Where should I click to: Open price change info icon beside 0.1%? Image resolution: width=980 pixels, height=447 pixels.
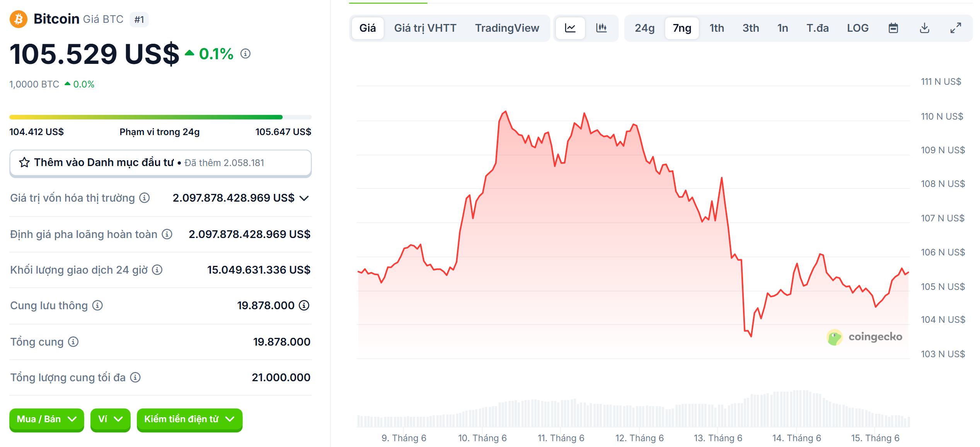click(245, 53)
